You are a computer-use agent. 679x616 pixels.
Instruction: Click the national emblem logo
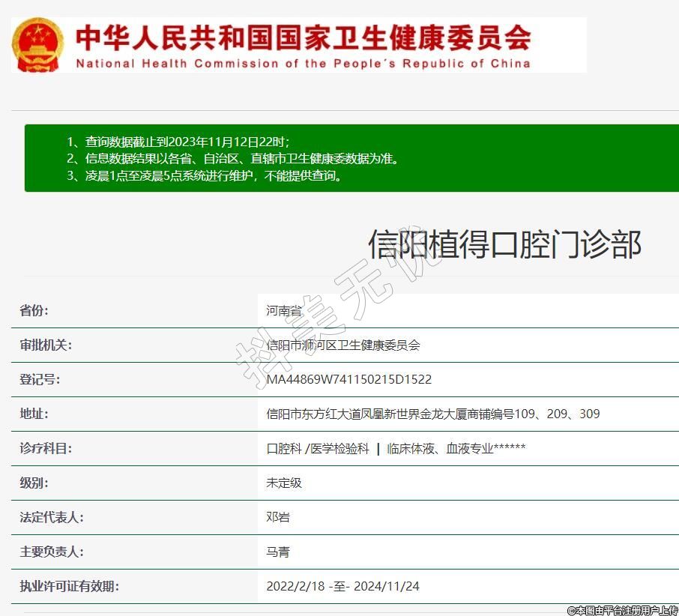37,44
